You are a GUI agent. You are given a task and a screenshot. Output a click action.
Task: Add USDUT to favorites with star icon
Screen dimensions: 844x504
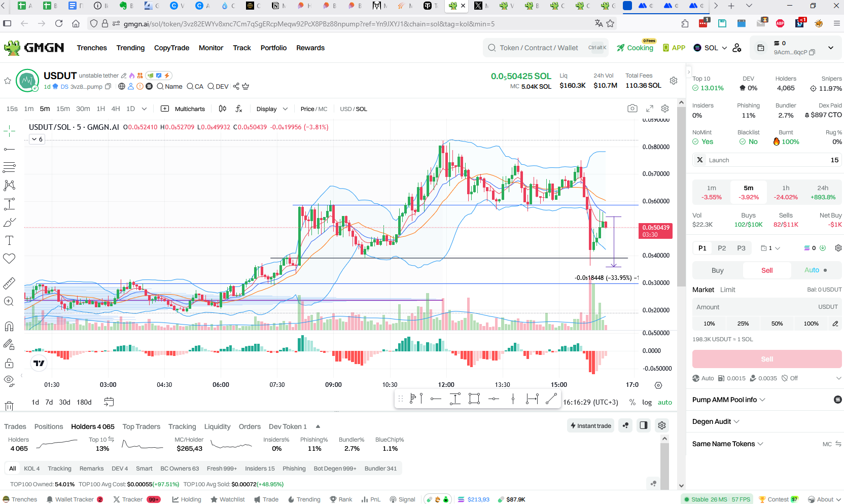coord(8,81)
